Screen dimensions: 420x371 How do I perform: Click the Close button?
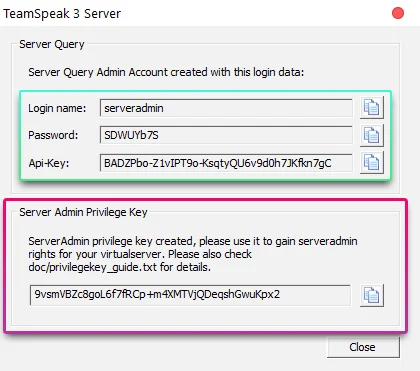[x=363, y=347]
